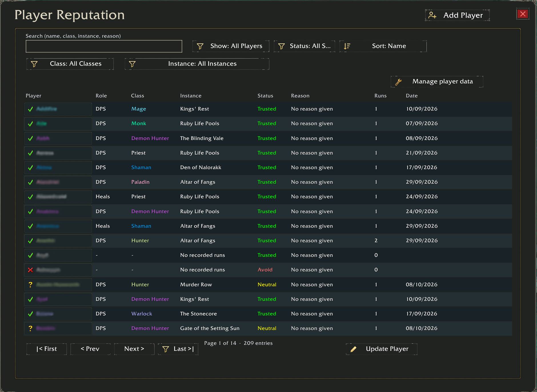Click the Warlock class text
Viewport: 537px width, 392px height.
[x=142, y=314]
